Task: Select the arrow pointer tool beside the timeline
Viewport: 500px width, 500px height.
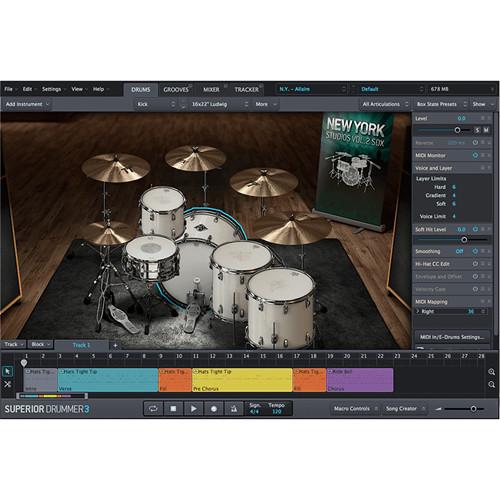Action: pyautogui.click(x=7, y=371)
